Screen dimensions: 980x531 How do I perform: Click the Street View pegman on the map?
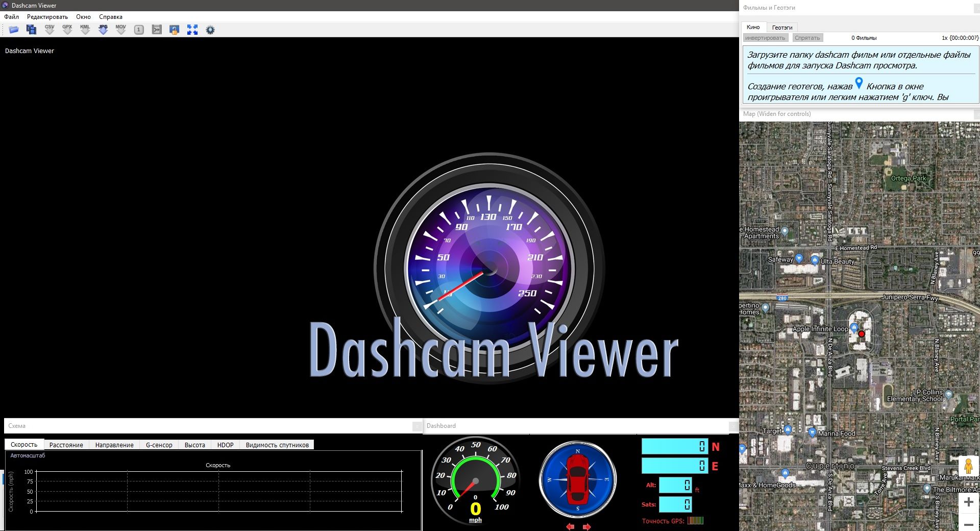(968, 466)
